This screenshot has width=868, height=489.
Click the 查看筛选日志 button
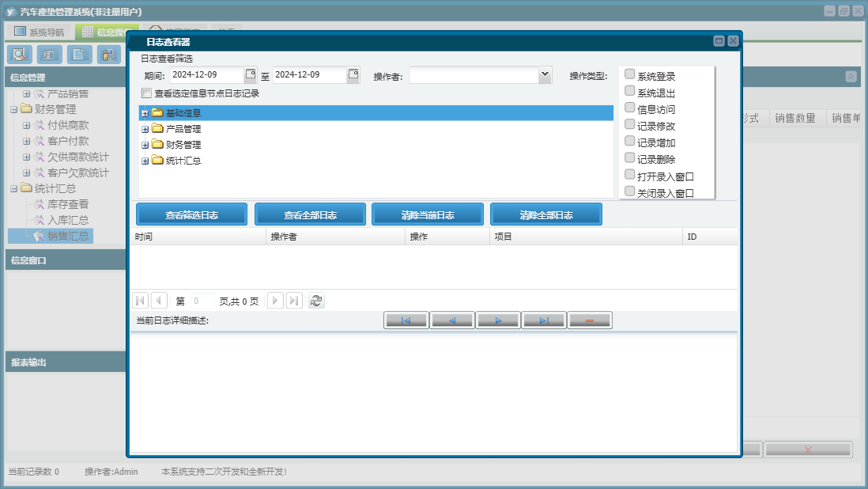191,215
